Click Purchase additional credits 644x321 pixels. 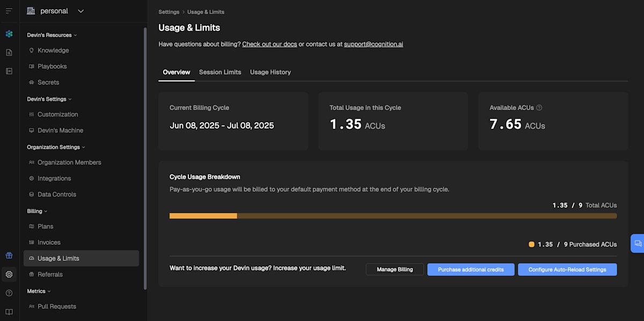tap(471, 269)
